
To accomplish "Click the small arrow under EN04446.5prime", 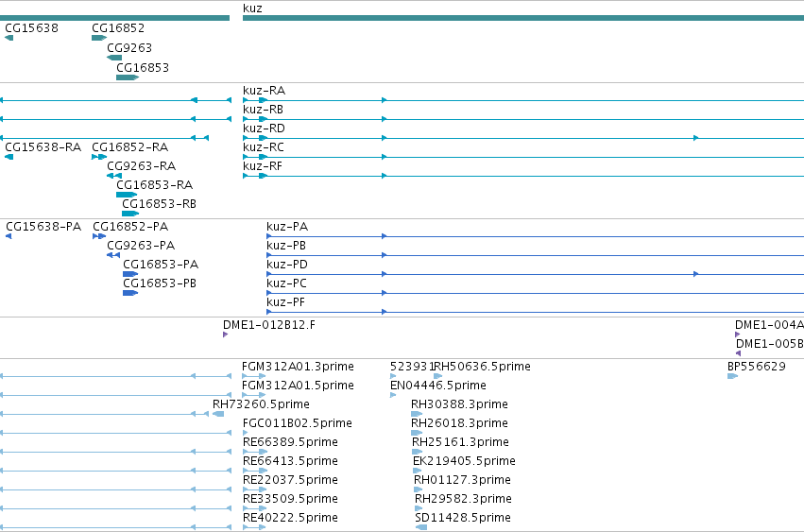I will pos(393,395).
